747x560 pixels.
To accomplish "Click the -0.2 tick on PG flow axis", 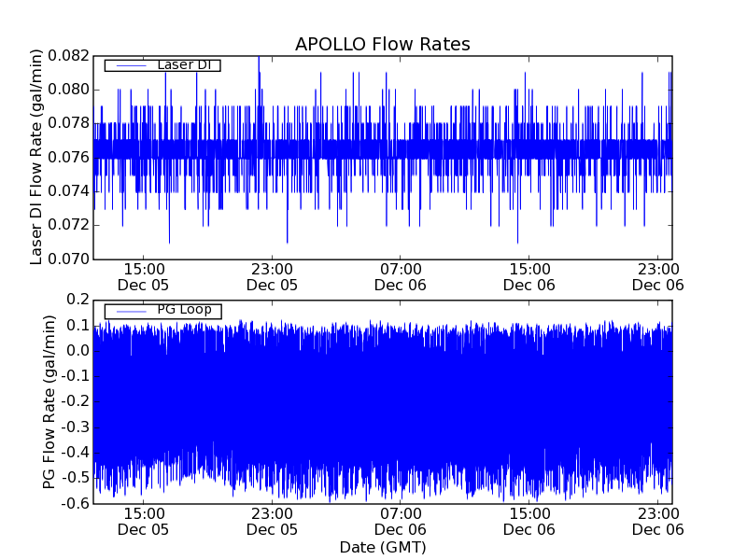I will (76, 402).
